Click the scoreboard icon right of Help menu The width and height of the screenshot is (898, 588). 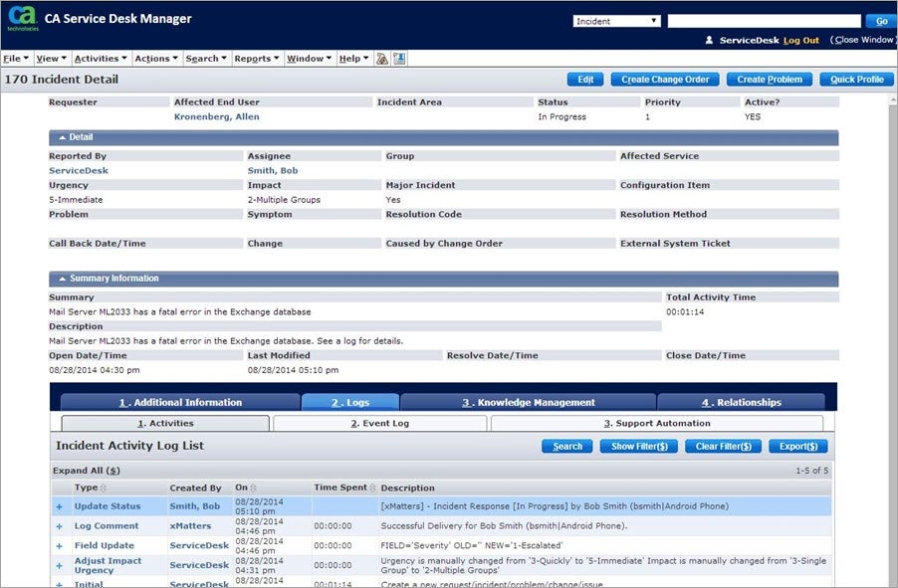[399, 58]
